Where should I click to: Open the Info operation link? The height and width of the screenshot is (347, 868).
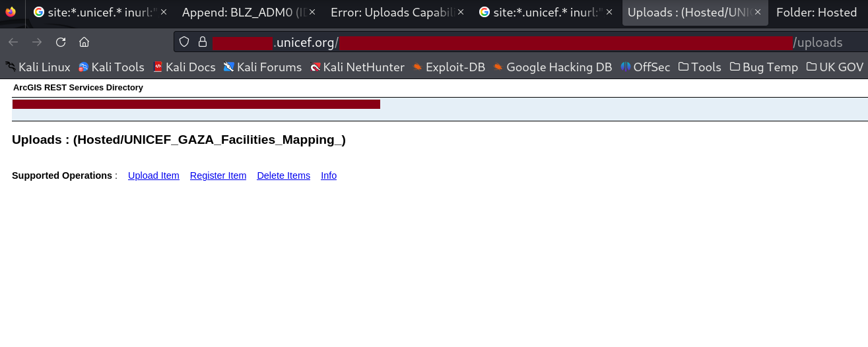[329, 175]
